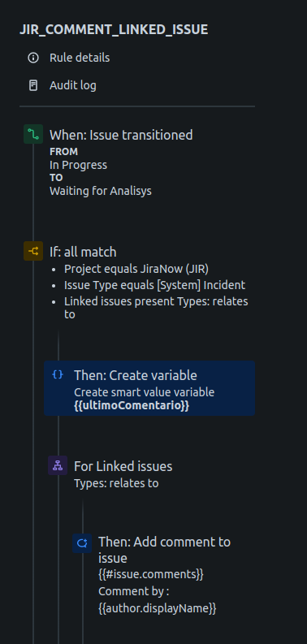Click the Audit log document icon
Screen dimensions: 307x644
click(x=32, y=85)
